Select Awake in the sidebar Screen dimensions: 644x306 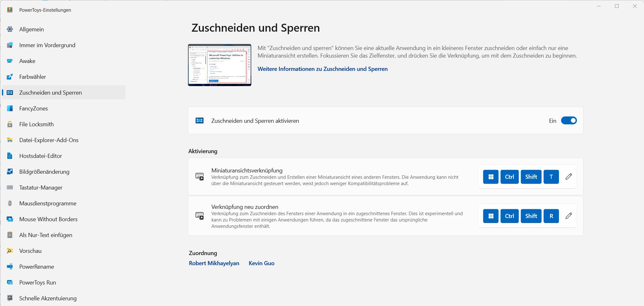[x=64, y=61]
